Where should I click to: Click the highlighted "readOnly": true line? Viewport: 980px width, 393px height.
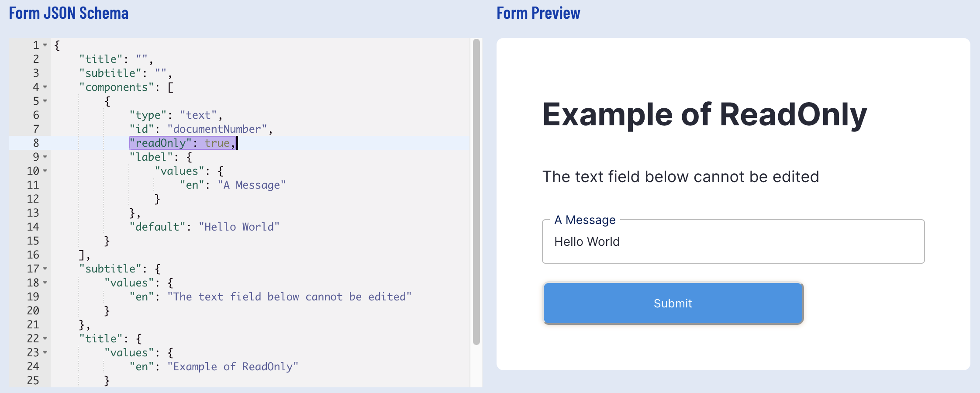coord(183,143)
